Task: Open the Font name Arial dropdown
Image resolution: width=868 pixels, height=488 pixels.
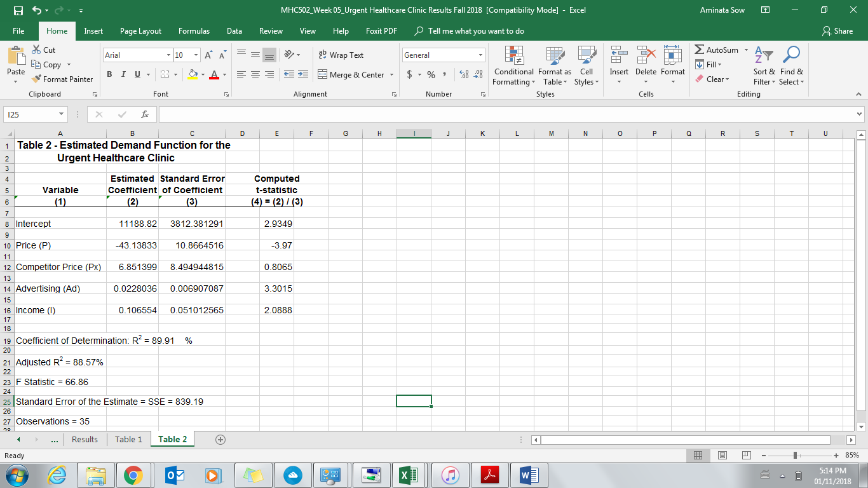Action: [168, 55]
